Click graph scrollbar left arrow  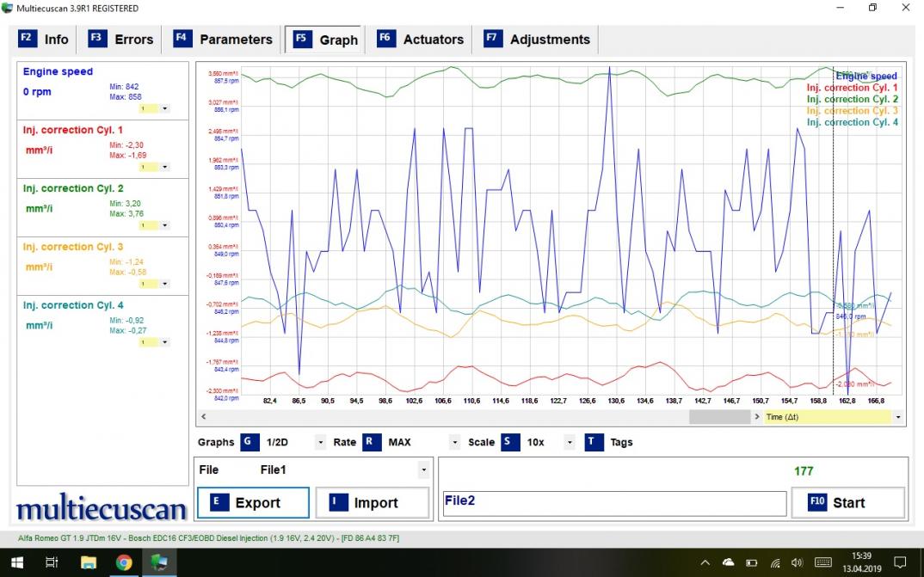click(x=203, y=417)
